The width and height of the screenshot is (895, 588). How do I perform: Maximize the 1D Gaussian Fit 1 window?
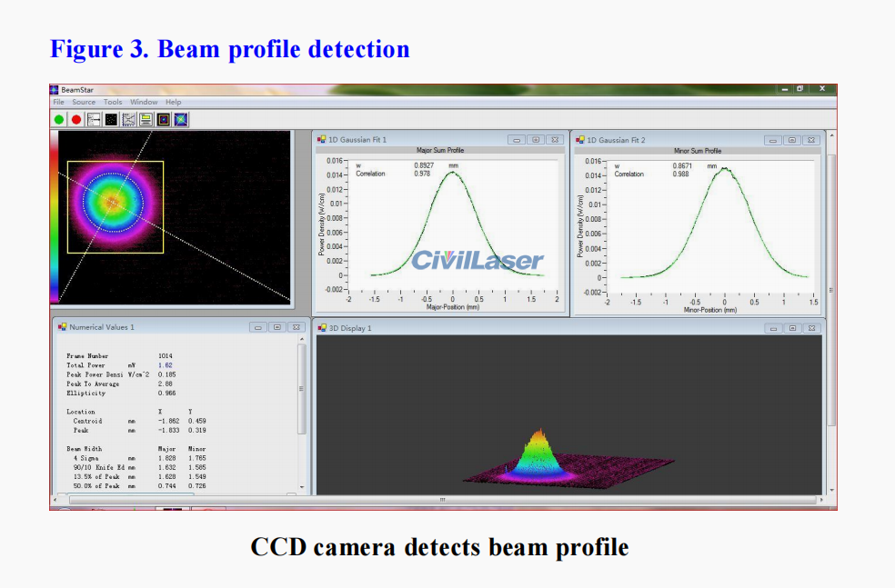click(536, 140)
